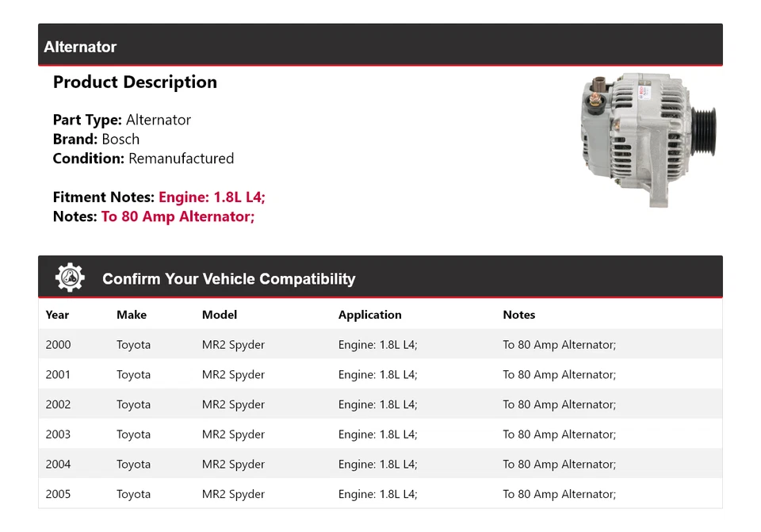Click the Confirm Your Vehicle Compatibility heading

228,278
